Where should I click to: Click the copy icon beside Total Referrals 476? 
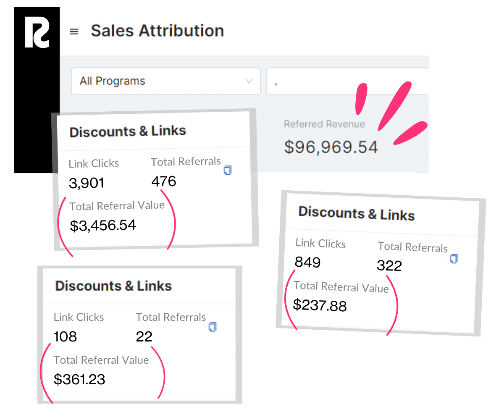(227, 170)
